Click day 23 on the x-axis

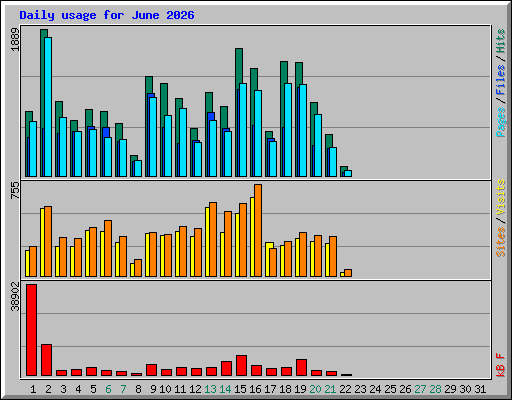(x=360, y=389)
